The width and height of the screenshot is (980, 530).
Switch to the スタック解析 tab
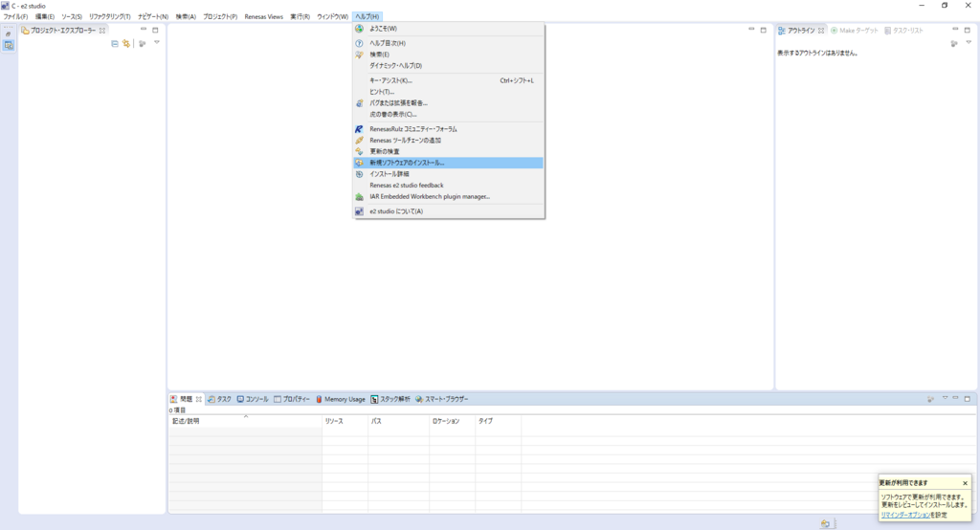(390, 399)
